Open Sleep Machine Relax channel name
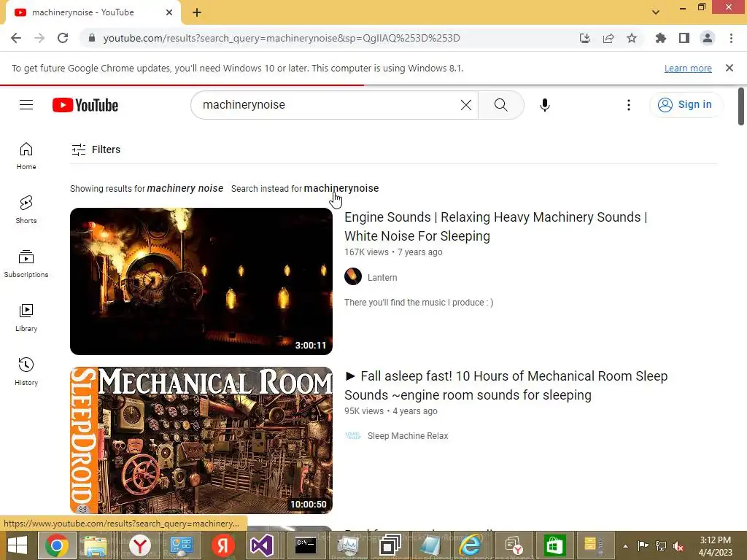 [x=408, y=436]
